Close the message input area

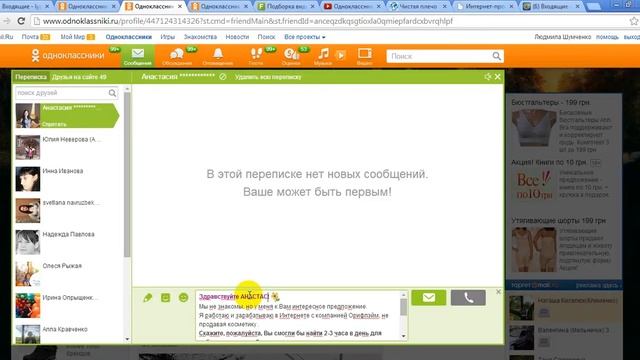(x=498, y=292)
